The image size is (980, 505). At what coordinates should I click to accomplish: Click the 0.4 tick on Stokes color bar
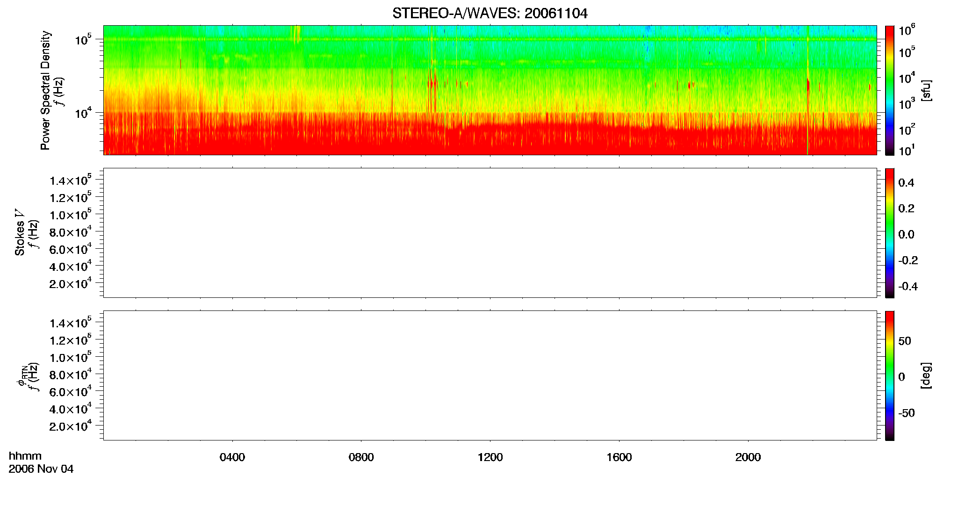click(x=906, y=183)
